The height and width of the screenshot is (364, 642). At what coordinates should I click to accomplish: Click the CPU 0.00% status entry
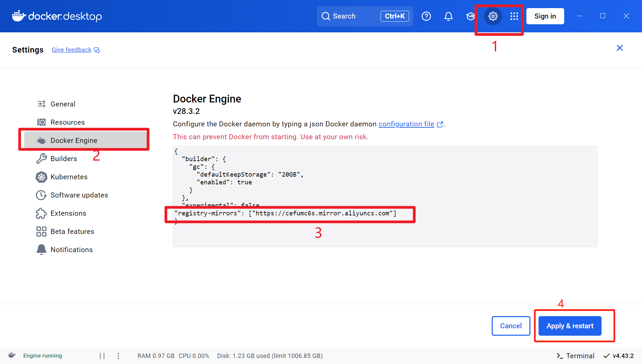coord(194,356)
